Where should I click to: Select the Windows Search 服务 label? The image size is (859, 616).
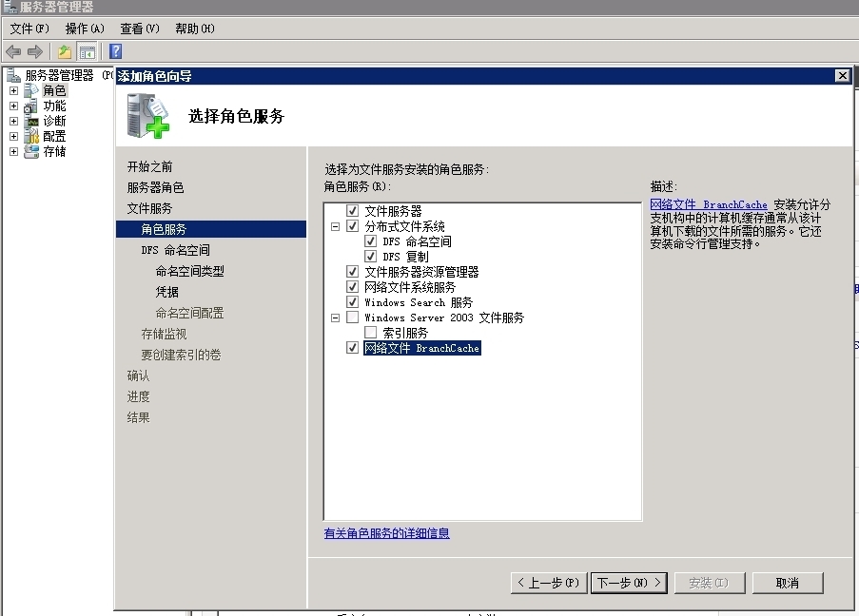pos(419,302)
